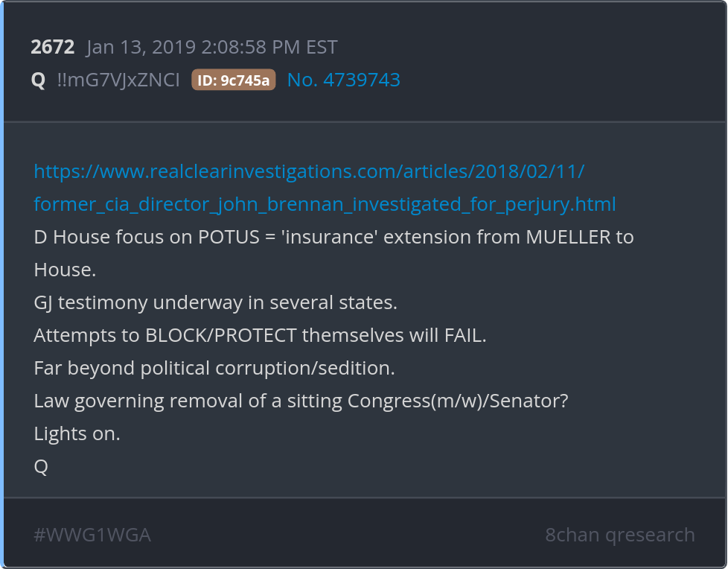Click the 'GJ testimony underway' line
This screenshot has height=569, width=728.
215,302
